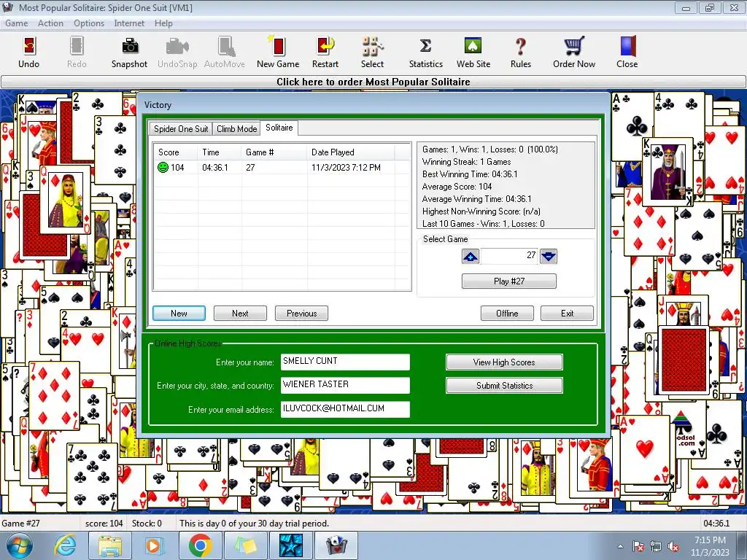Launch Internet Explorer from the taskbar
The image size is (747, 560).
(64, 545)
